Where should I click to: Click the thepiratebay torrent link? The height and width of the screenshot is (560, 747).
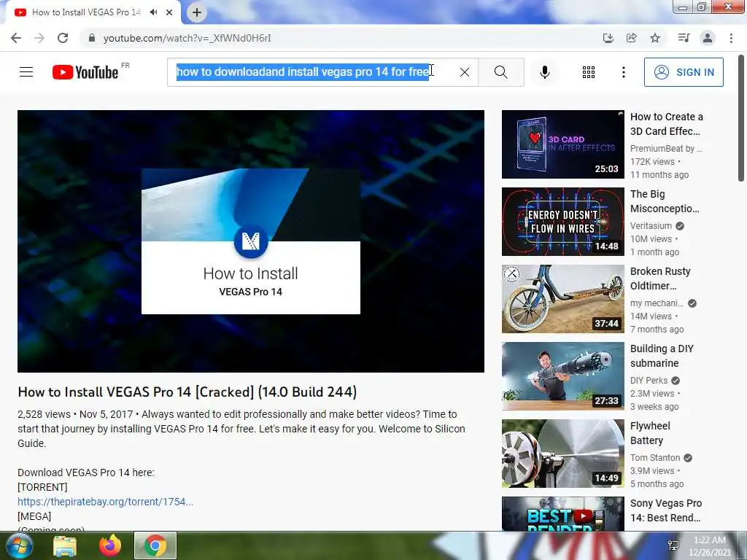(105, 502)
